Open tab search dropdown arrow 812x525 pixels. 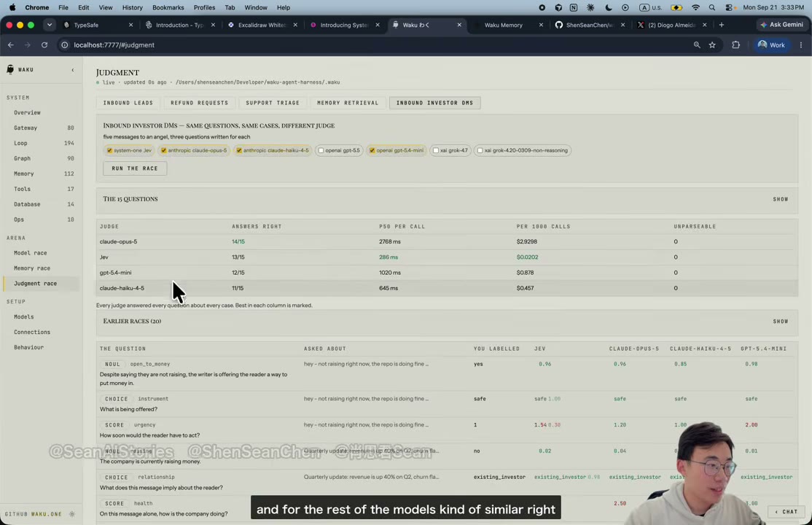coord(49,25)
